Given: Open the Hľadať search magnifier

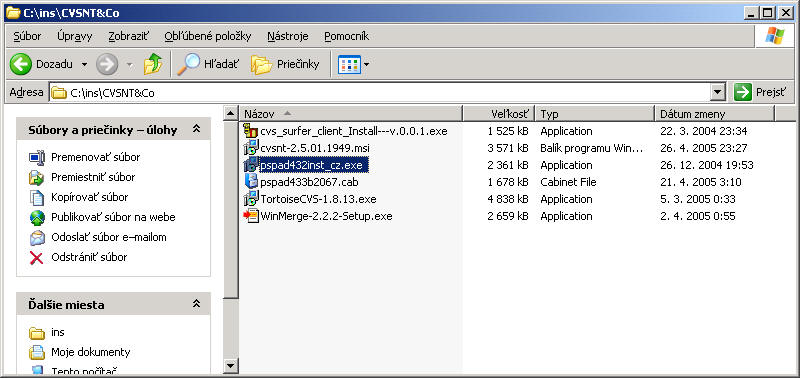Looking at the screenshot, I should click(x=188, y=64).
